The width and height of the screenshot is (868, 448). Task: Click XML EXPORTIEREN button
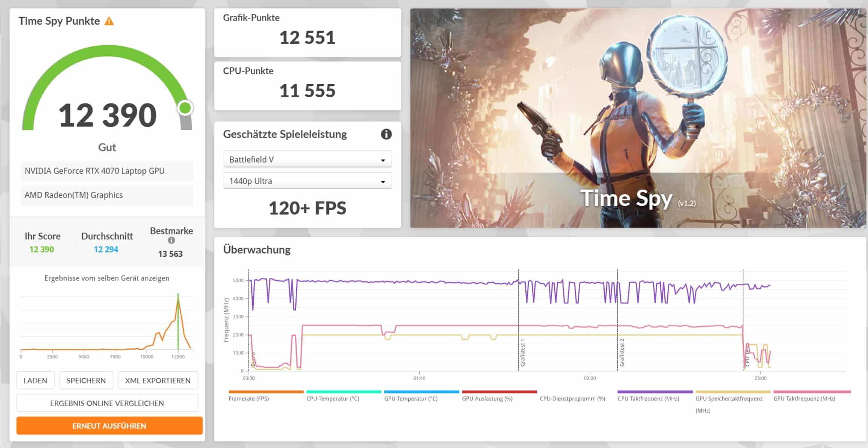pos(158,380)
